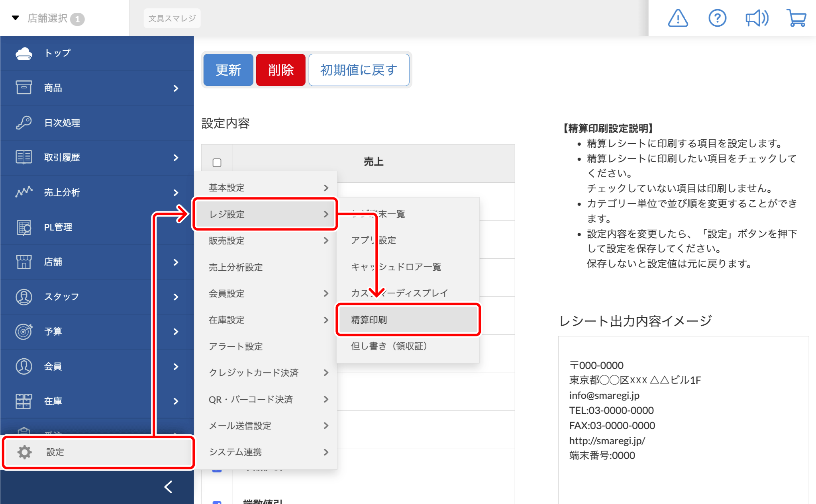Select 精算印刷 in the submenu

408,320
